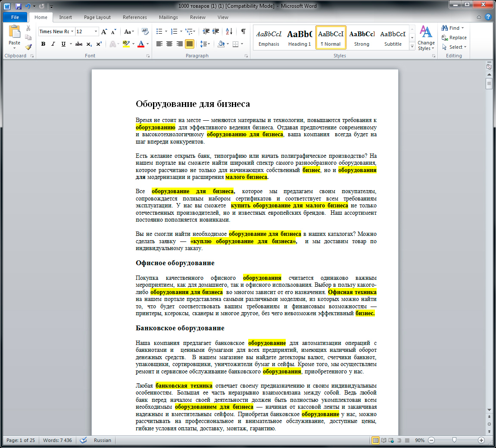This screenshot has height=448, width=496.
Task: Click spell check icon in status bar
Action: (83, 440)
